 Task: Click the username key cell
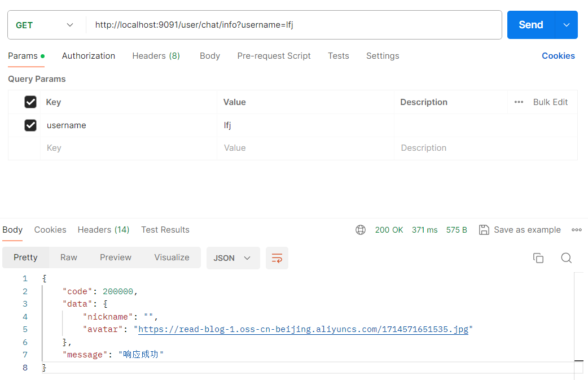coord(129,125)
